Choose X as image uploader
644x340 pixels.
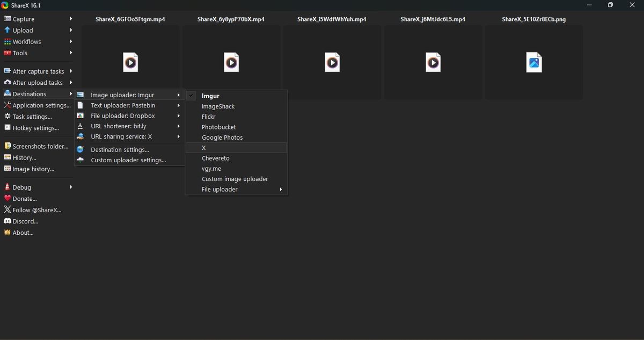coord(236,148)
